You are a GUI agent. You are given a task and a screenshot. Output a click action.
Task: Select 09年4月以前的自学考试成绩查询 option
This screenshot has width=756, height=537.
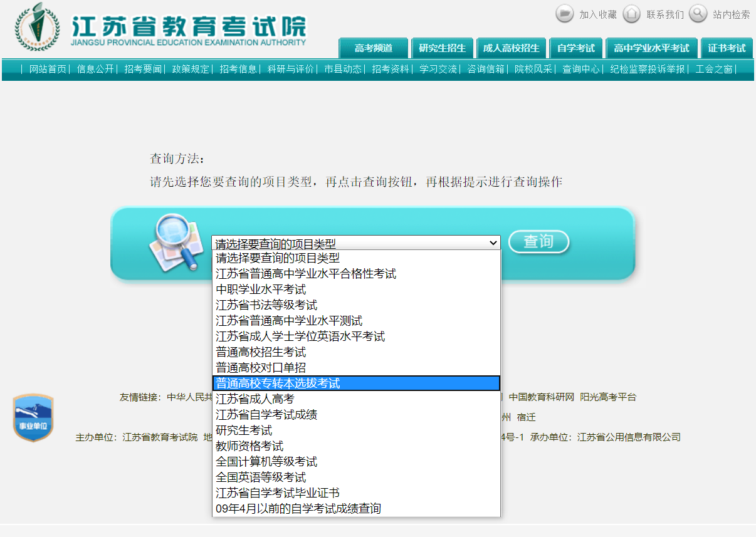pos(356,509)
